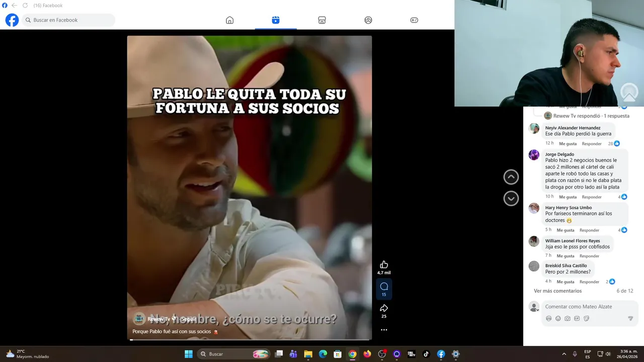Click Me gusta on Breiskid's comment
The width and height of the screenshot is (644, 362).
point(566,282)
